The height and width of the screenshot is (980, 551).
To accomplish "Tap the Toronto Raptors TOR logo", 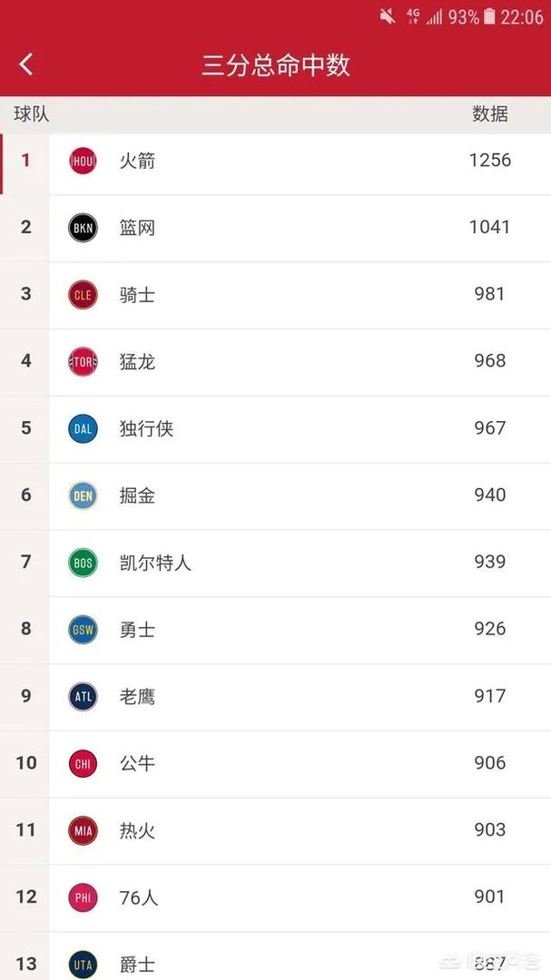I will tap(83, 361).
